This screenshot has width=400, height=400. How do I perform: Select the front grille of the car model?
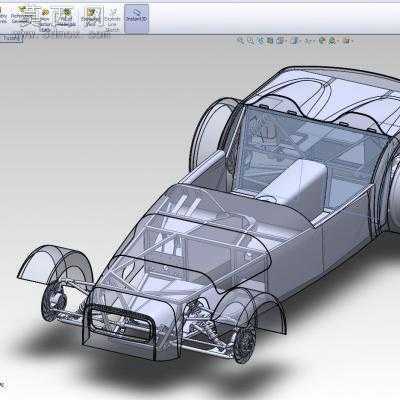[120, 324]
